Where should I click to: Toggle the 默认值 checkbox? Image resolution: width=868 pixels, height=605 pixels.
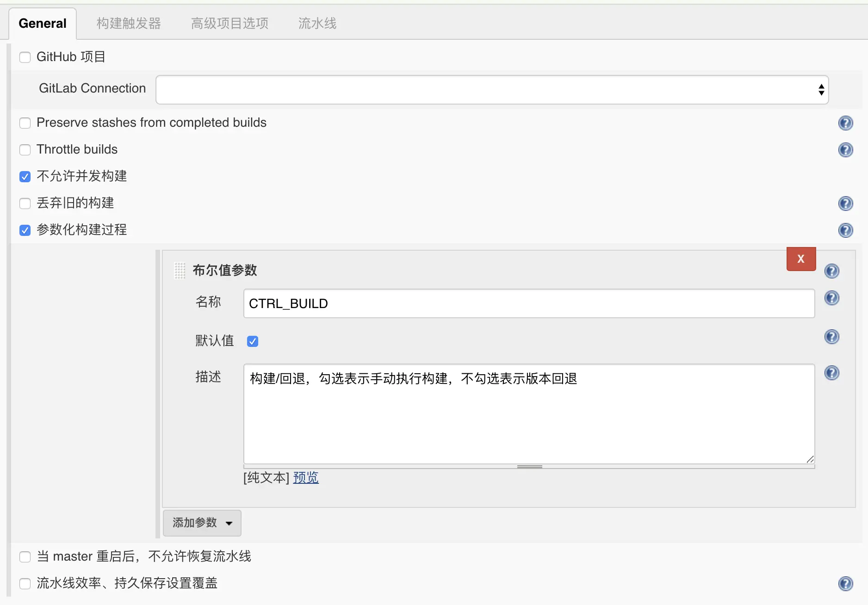click(x=253, y=341)
